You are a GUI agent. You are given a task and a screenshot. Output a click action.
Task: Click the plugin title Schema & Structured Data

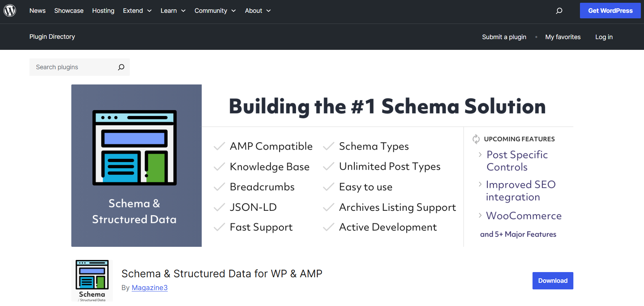coord(222,273)
